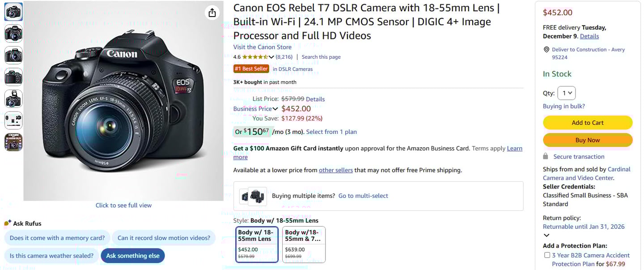The height and width of the screenshot is (270, 644).
Task: Open the Qty quantity dropdown
Action: click(567, 93)
